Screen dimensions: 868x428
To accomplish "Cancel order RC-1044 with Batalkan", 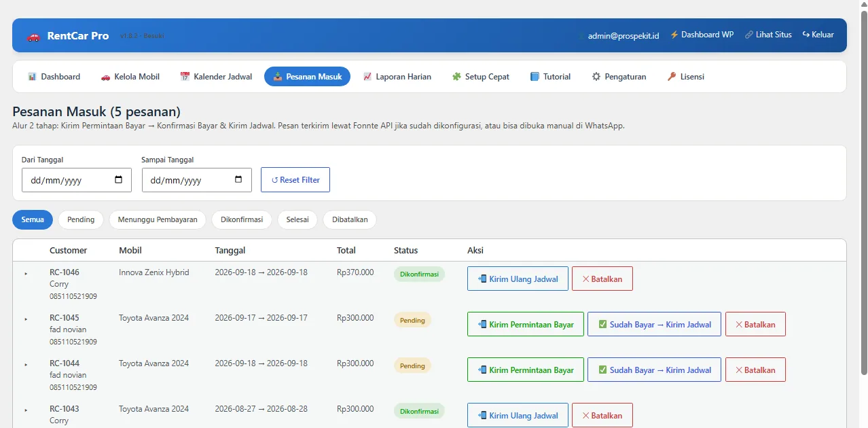I will (x=755, y=370).
